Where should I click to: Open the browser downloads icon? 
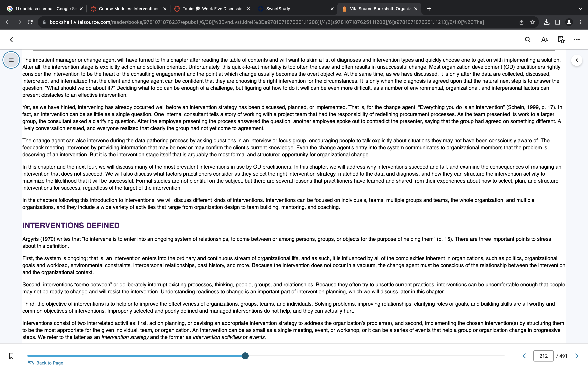(547, 22)
